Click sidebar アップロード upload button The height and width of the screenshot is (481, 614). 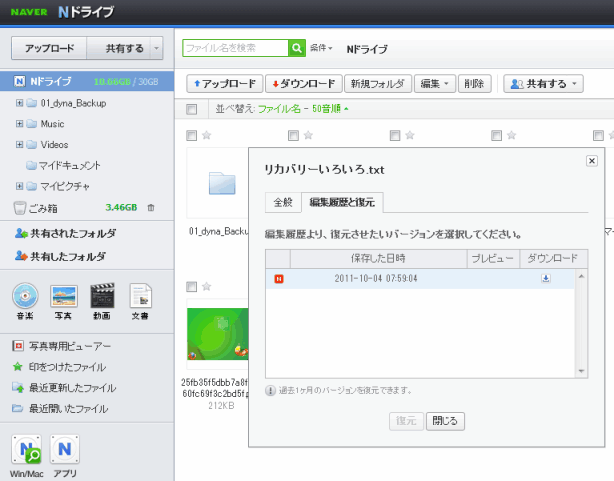pyautogui.click(x=49, y=48)
